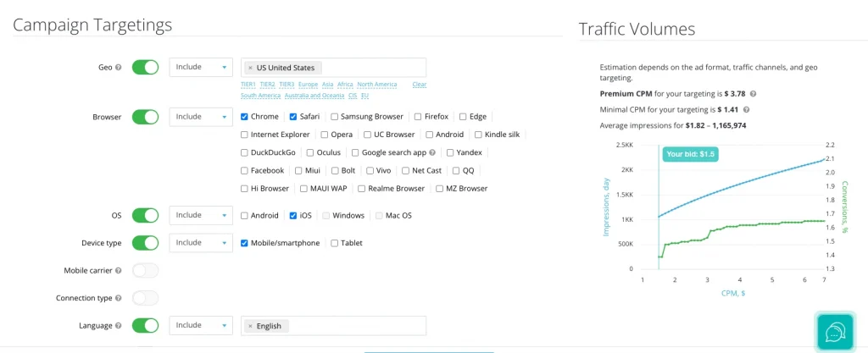This screenshot has width=868, height=353.
Task: Check the DuckDuckGo checkbox
Action: click(x=244, y=152)
